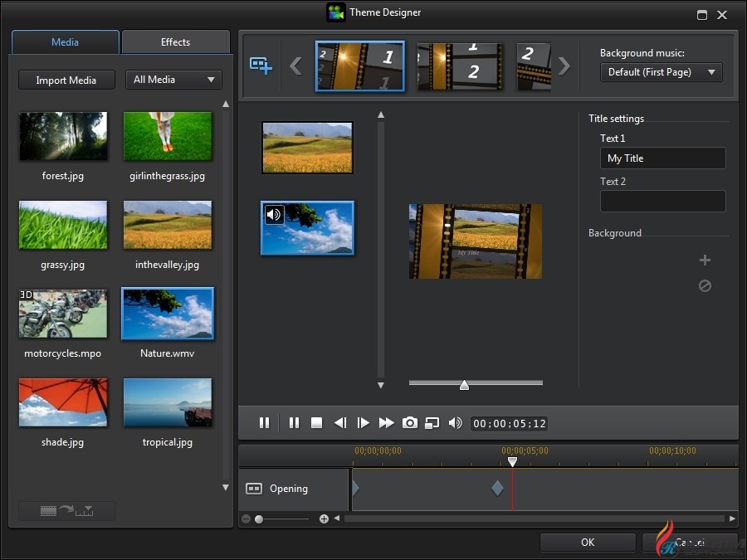
Task: Click the fast forward icon
Action: tap(386, 423)
